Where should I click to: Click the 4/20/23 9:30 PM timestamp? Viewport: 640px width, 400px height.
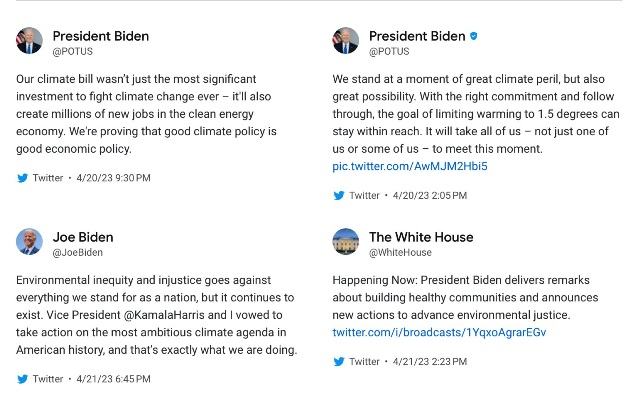pos(113,178)
